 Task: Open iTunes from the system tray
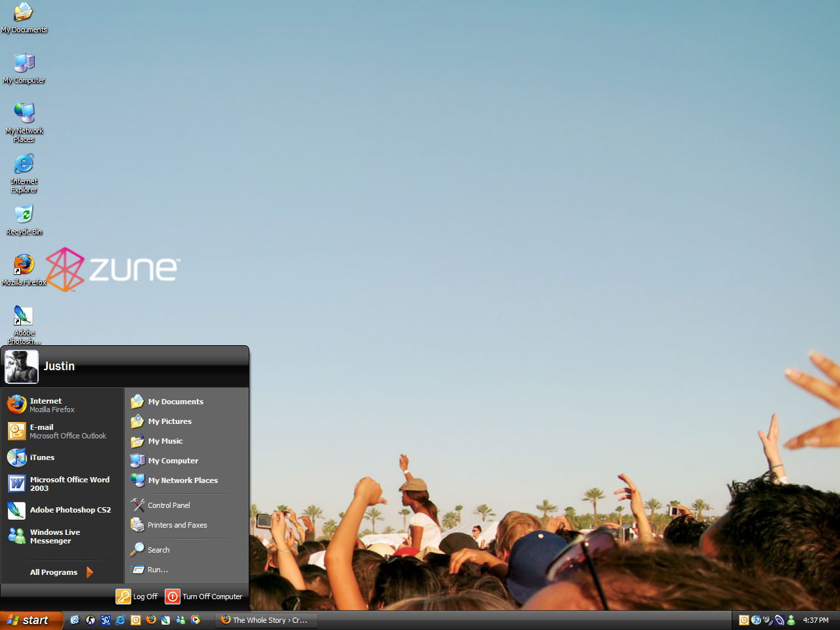pyautogui.click(x=755, y=620)
